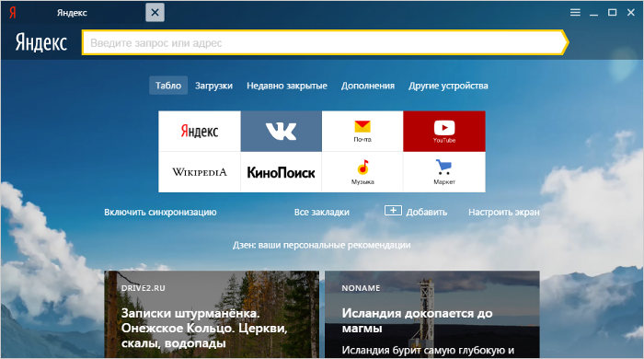Select the Другие устройства tab
Screen dimensions: 644x359
[448, 86]
